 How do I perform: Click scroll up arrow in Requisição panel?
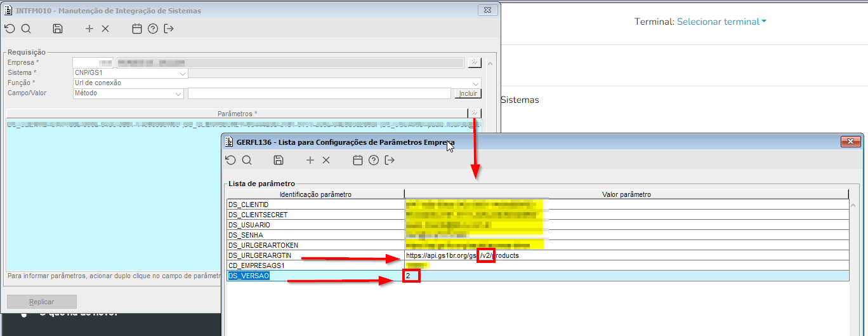pos(490,64)
